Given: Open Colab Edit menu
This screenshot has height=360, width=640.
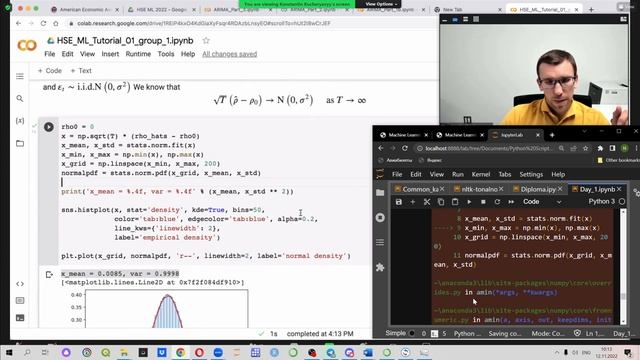Looking at the screenshot, I should click(67, 54).
